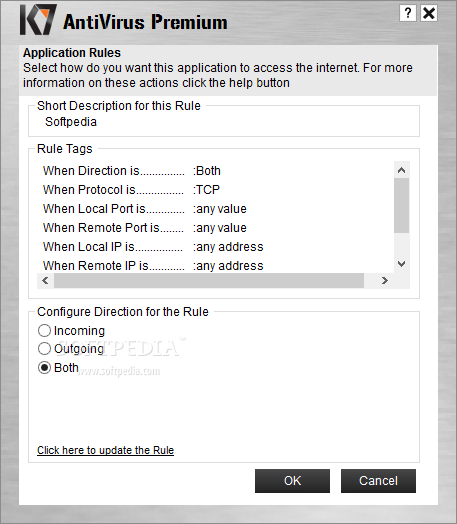Viewport: 457px width, 524px height.
Task: Click the Rule Tags scroll up arrow
Action: [402, 170]
